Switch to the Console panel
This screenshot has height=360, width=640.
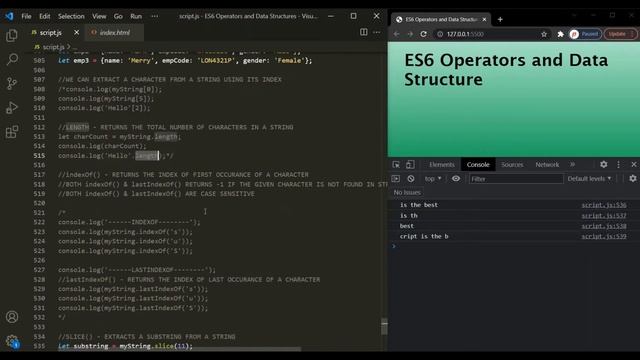[x=478, y=164]
